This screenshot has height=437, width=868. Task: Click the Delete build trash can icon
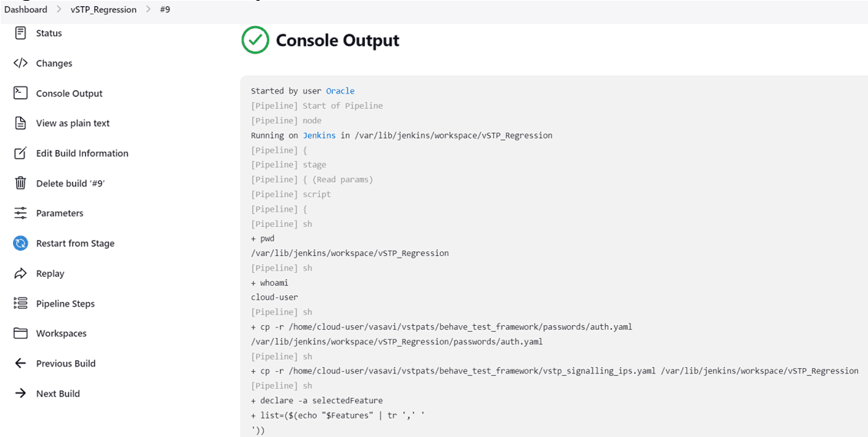tap(21, 183)
